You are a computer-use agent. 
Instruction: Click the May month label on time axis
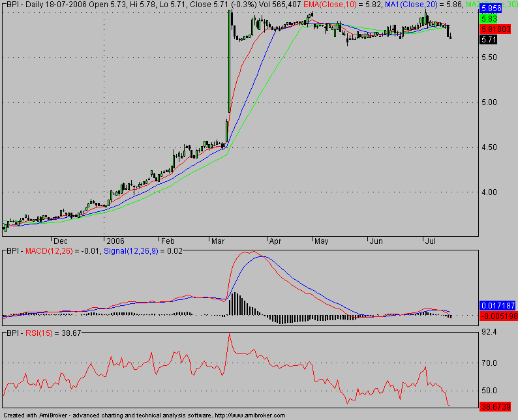tap(321, 241)
